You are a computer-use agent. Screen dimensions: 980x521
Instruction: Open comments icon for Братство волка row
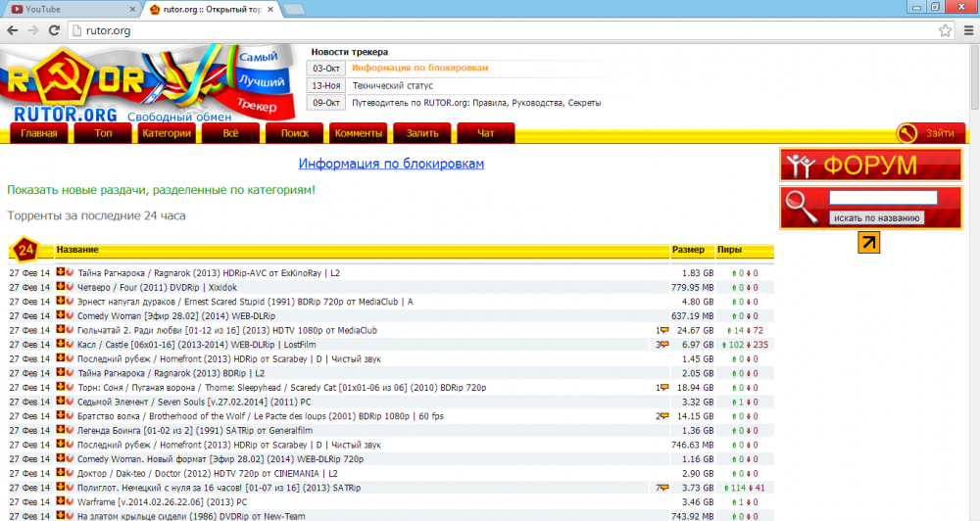pos(664,416)
